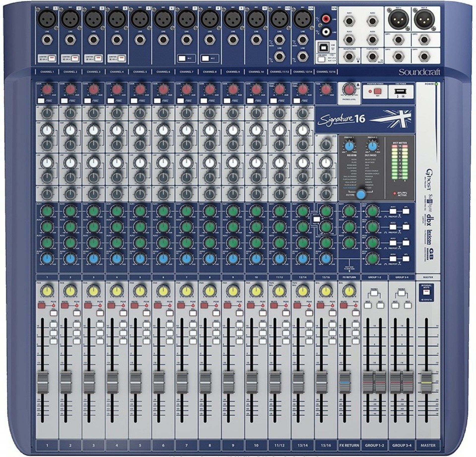The width and height of the screenshot is (476, 457).
Task: Click the Channel 9 fader
Action: point(228,382)
